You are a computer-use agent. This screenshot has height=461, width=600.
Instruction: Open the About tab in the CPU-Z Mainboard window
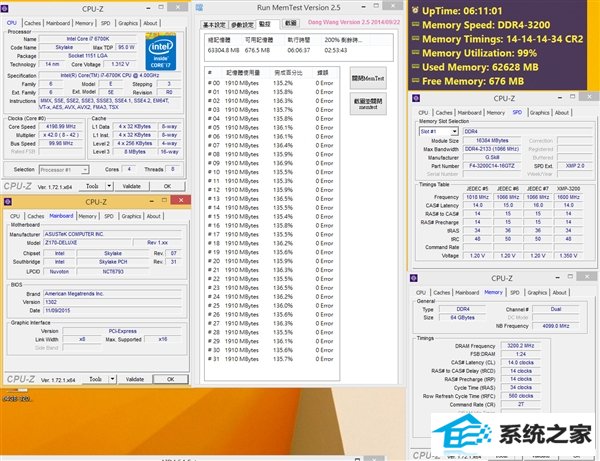tap(153, 216)
